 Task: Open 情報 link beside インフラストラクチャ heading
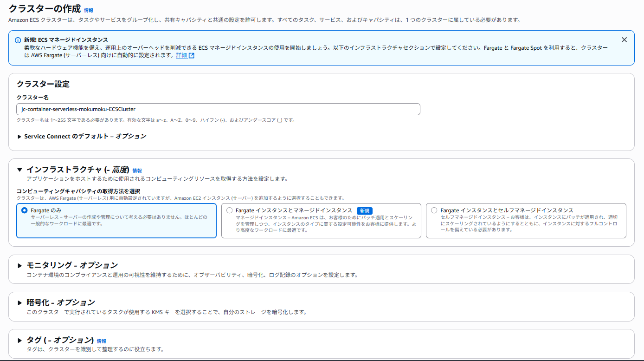coord(137,171)
